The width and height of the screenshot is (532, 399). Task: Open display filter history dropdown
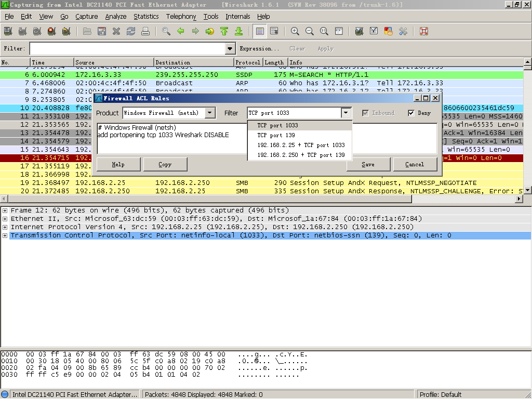(x=230, y=48)
